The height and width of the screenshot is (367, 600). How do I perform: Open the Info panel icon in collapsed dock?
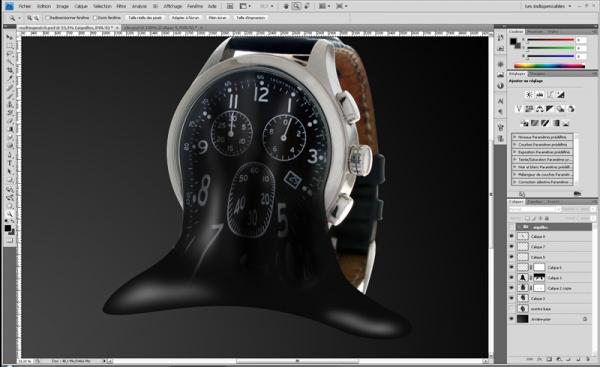(x=500, y=85)
